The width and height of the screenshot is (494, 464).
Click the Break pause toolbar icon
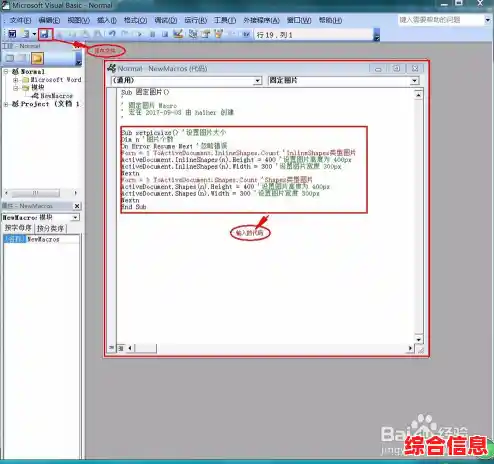click(x=152, y=34)
